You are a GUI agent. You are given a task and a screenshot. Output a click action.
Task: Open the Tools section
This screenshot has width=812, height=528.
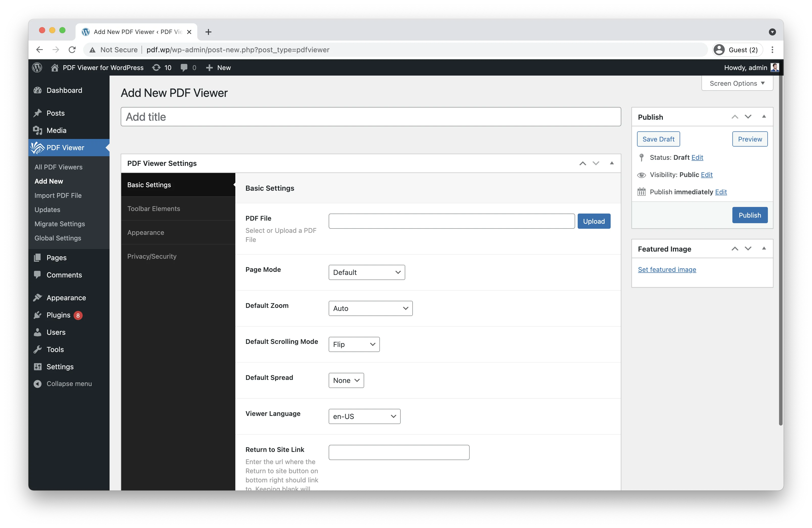(55, 349)
